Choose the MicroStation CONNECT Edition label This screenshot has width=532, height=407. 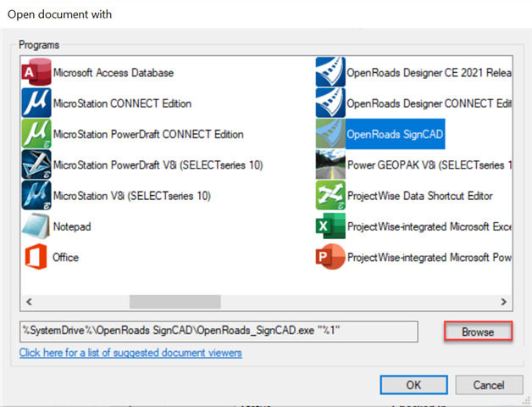pyautogui.click(x=122, y=103)
